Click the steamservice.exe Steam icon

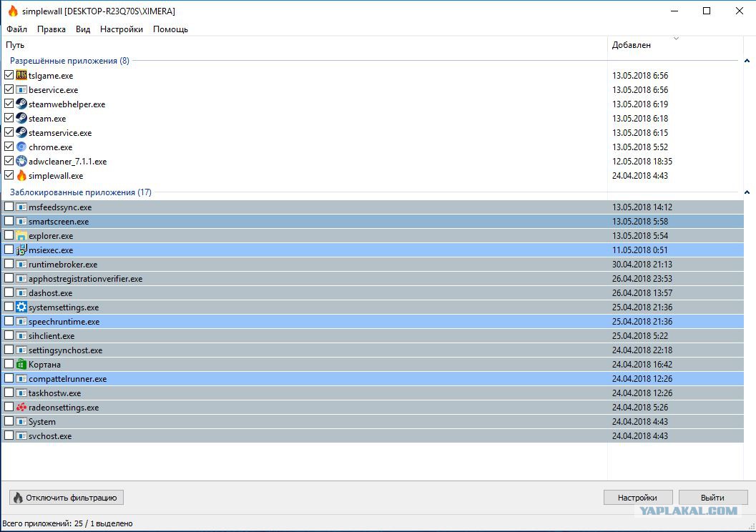(21, 132)
